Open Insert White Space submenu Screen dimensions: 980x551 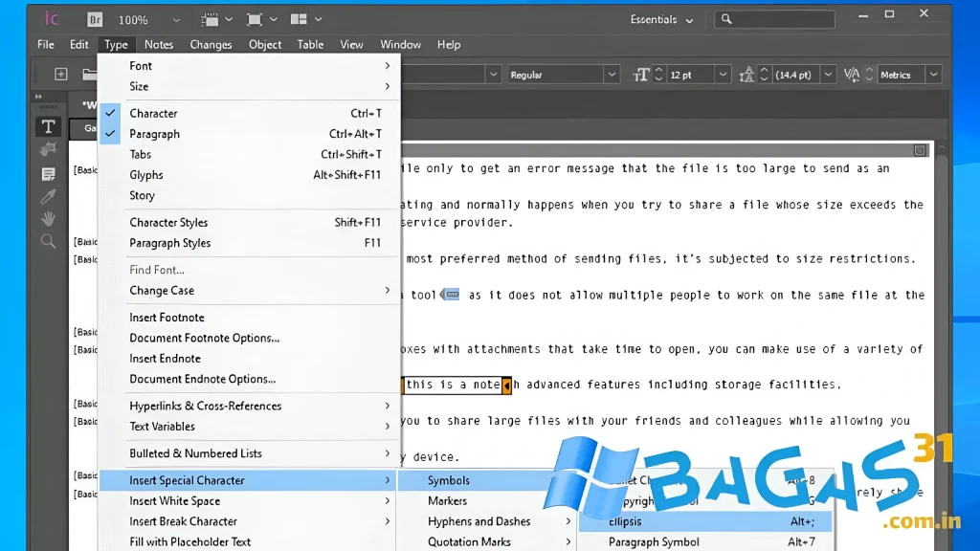click(x=249, y=501)
